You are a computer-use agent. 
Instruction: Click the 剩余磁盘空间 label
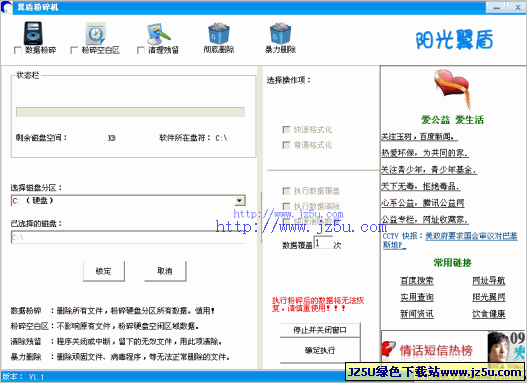point(41,138)
